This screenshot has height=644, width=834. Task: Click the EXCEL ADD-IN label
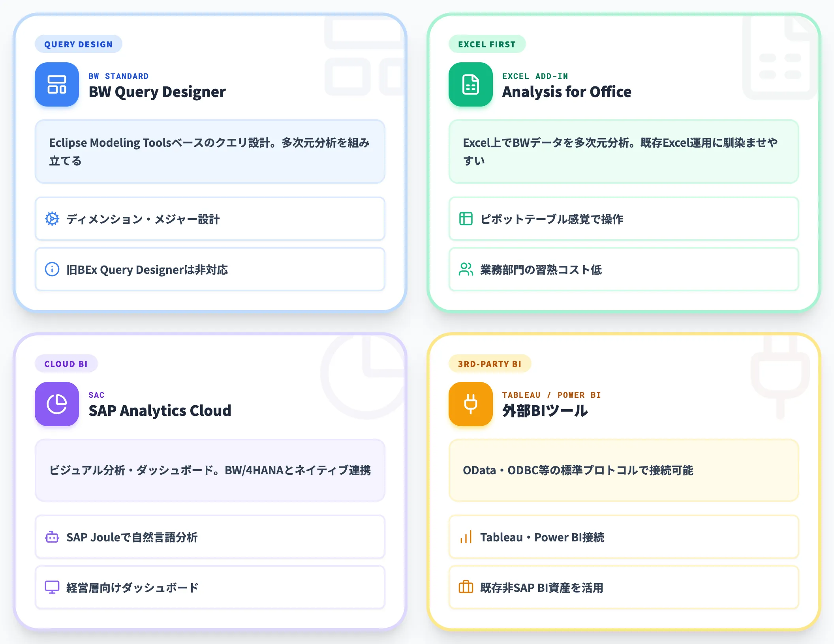pos(535,76)
